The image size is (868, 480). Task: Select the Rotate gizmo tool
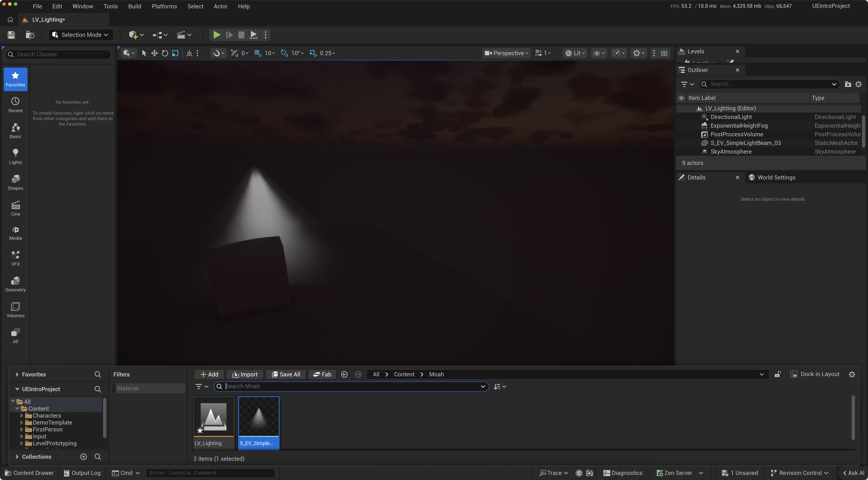coord(165,53)
